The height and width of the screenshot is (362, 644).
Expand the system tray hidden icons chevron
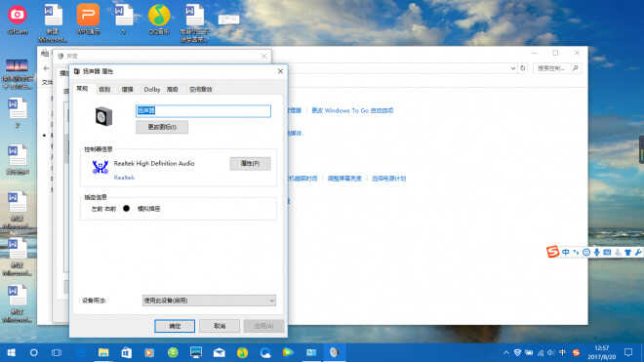[506, 352]
